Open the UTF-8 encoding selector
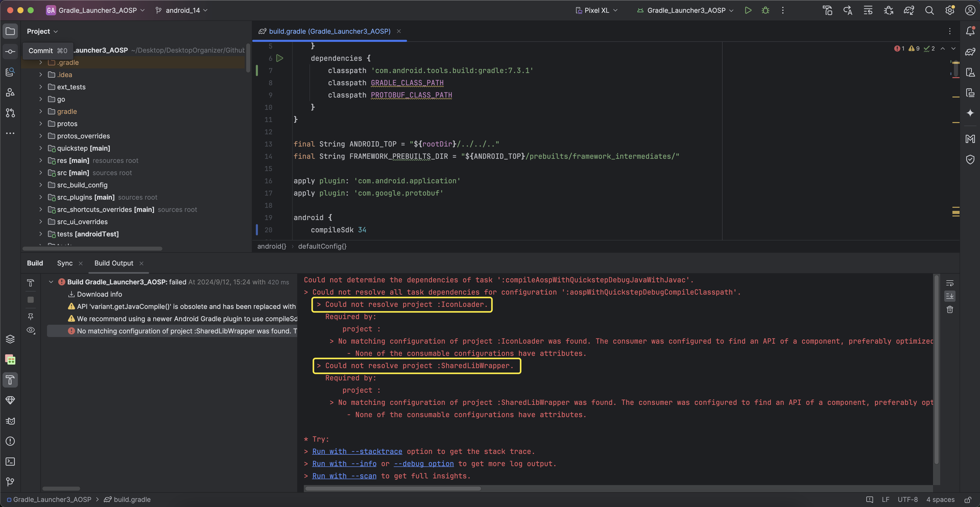 pos(907,499)
